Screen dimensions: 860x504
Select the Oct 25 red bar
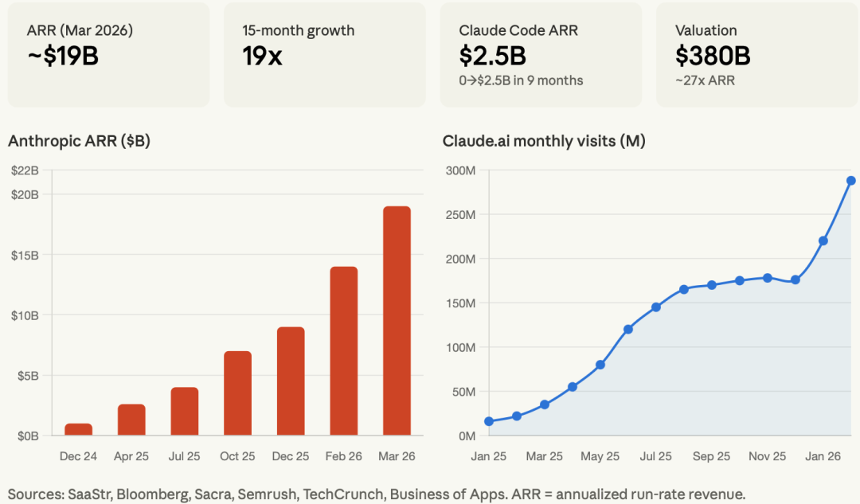point(237,393)
